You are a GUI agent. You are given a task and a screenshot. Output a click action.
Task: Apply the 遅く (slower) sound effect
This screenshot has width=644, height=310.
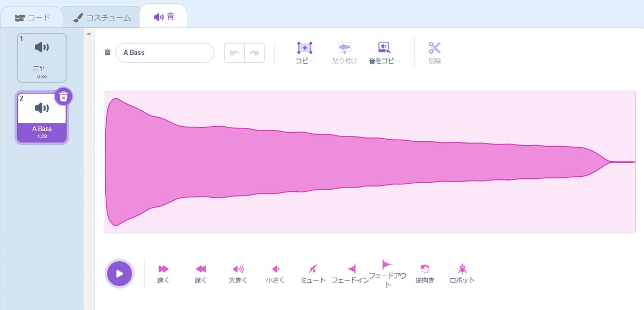pos(200,273)
